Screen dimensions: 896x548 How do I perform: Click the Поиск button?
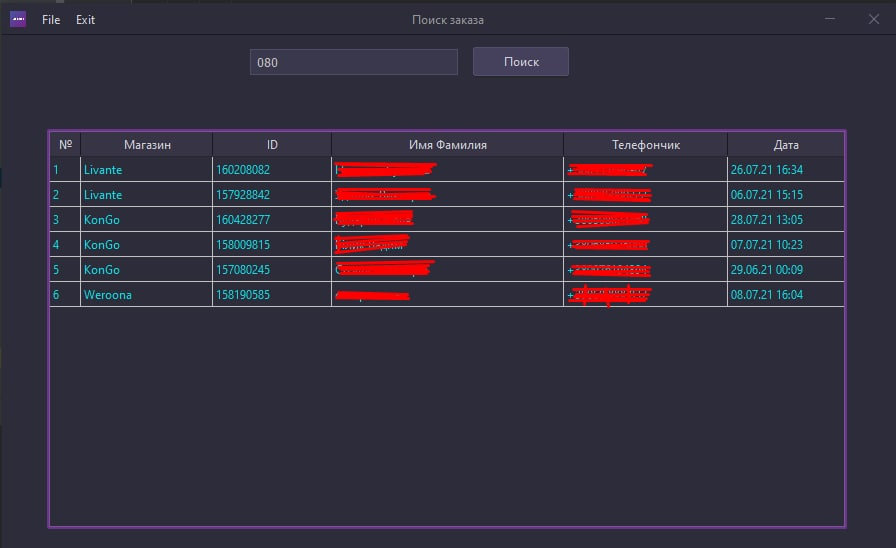point(521,61)
